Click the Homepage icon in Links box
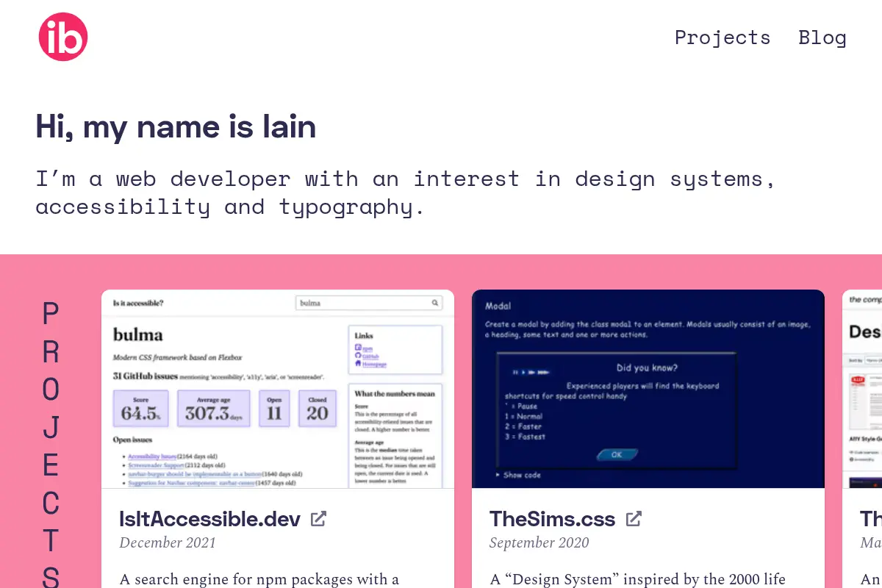Image resolution: width=882 pixels, height=588 pixels. pos(358,363)
